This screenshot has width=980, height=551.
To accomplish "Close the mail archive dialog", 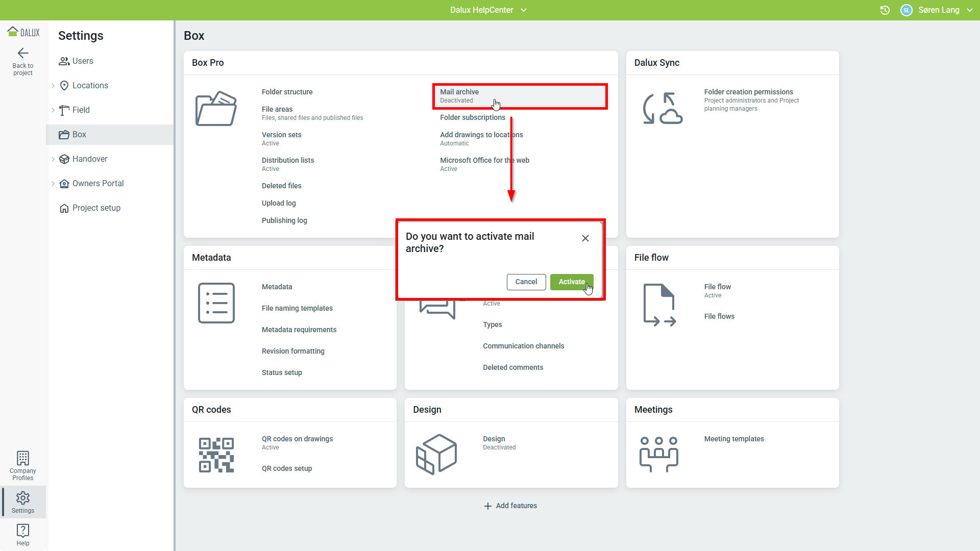I will click(585, 238).
